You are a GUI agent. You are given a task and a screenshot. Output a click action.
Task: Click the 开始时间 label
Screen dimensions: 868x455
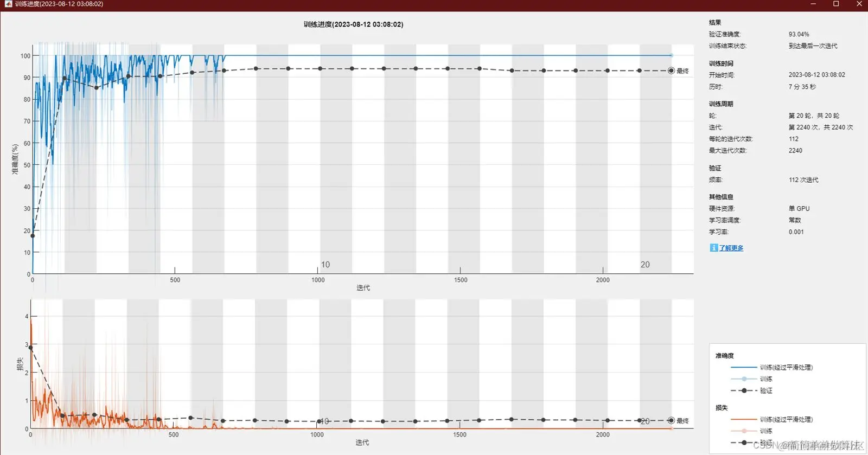coord(722,75)
